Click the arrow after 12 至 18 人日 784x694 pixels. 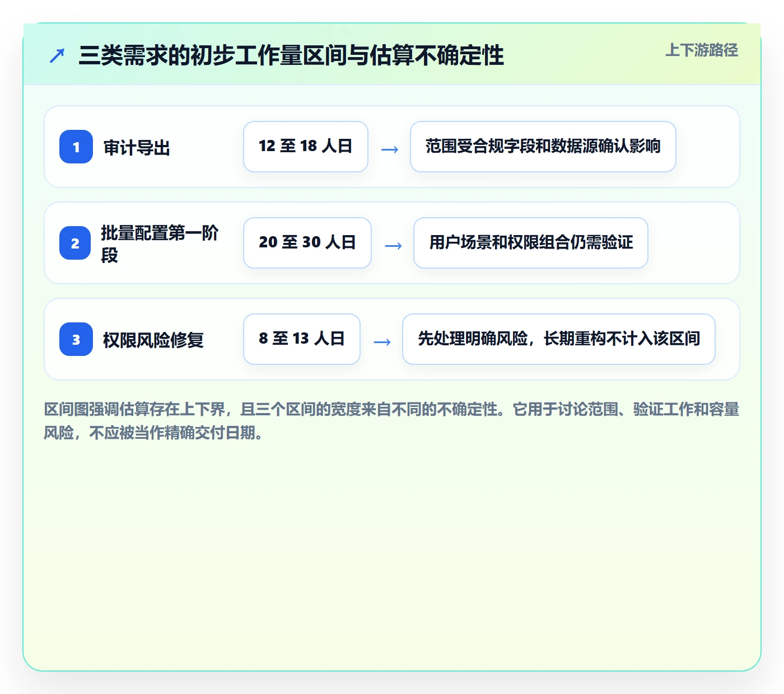pyautogui.click(x=390, y=149)
